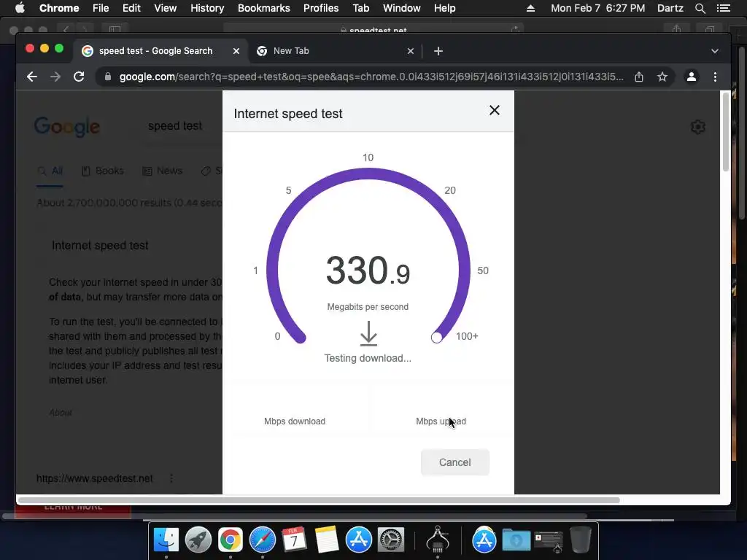
Task: Click the date and time in menu bar
Action: pos(598,8)
